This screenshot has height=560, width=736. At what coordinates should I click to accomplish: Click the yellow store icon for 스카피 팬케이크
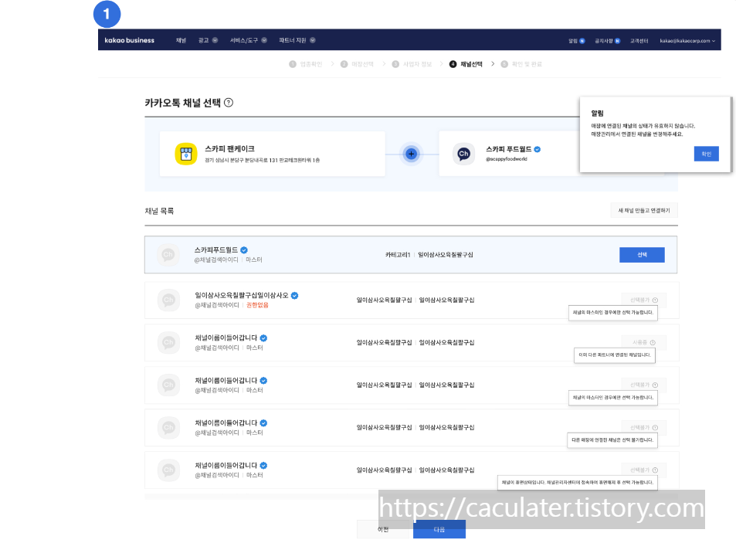pyautogui.click(x=186, y=154)
